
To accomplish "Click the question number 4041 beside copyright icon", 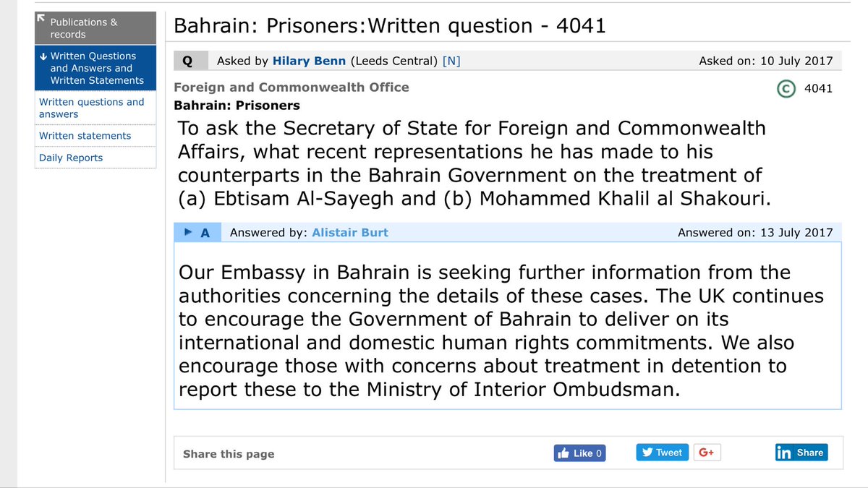I will [818, 89].
